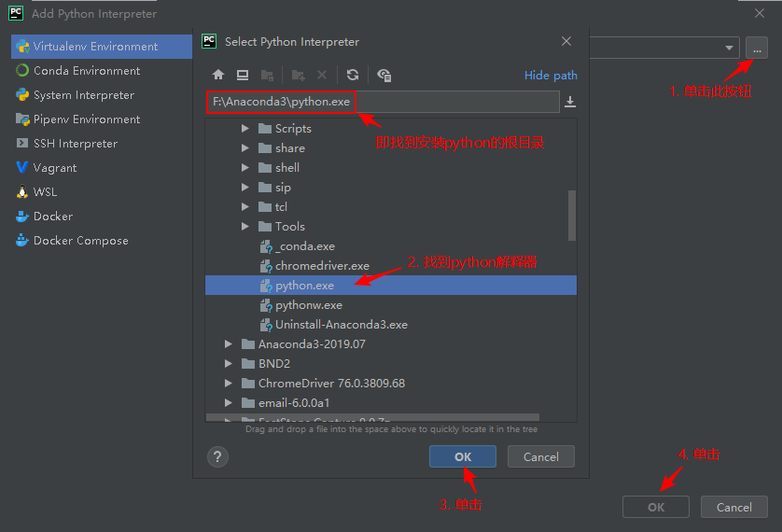Select ChromeDriver 76.0.3809.68 folder name
The width and height of the screenshot is (782, 532).
coord(331,384)
